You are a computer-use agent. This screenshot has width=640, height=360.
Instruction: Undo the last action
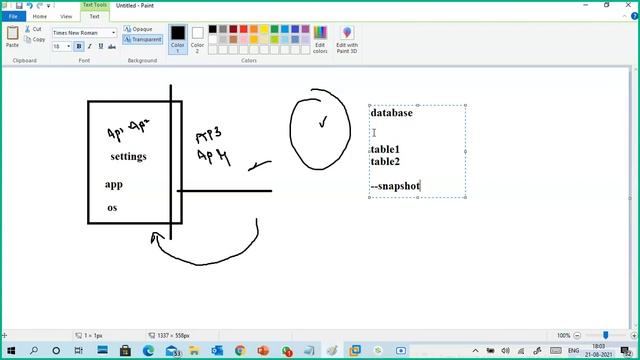29,5
